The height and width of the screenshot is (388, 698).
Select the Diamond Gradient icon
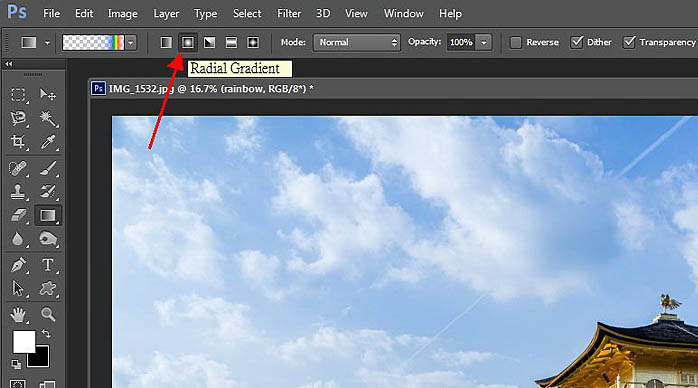[253, 42]
